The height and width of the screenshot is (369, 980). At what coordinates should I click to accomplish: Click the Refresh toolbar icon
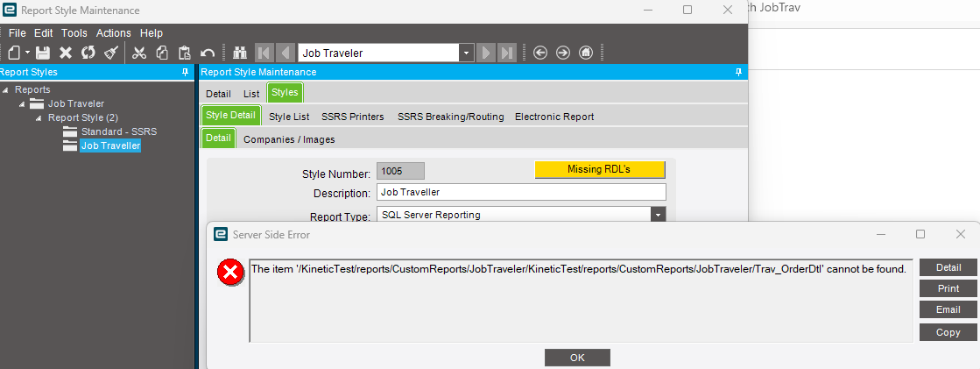(88, 53)
